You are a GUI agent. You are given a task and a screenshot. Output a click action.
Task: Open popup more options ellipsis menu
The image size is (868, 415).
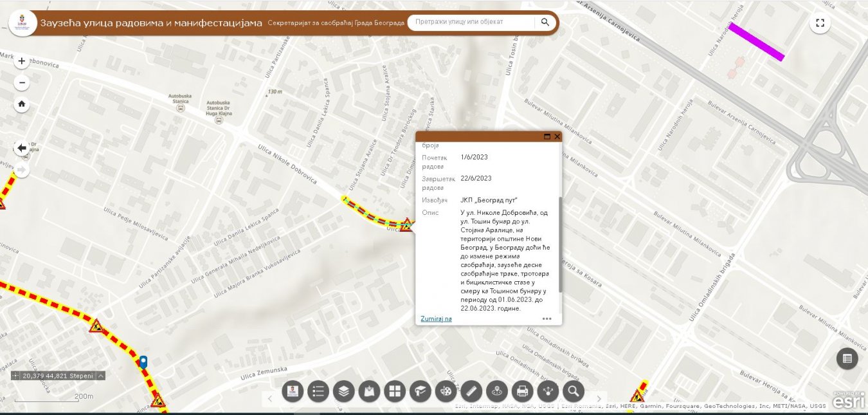point(547,318)
